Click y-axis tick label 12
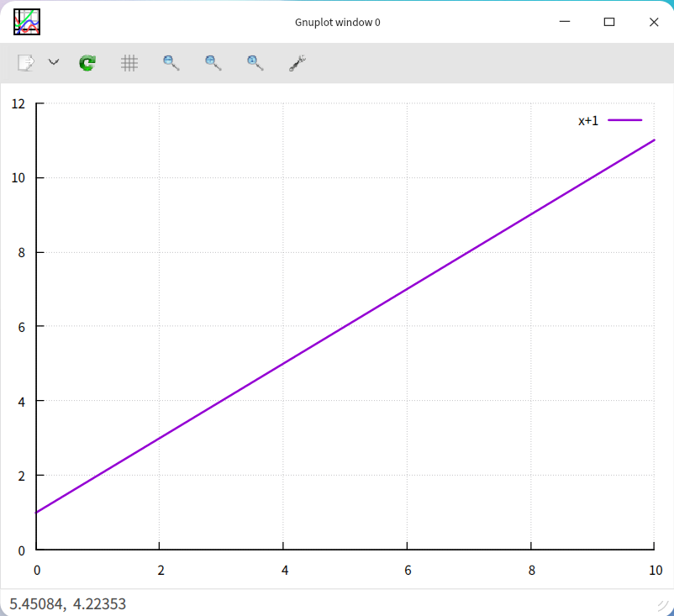 coord(18,104)
